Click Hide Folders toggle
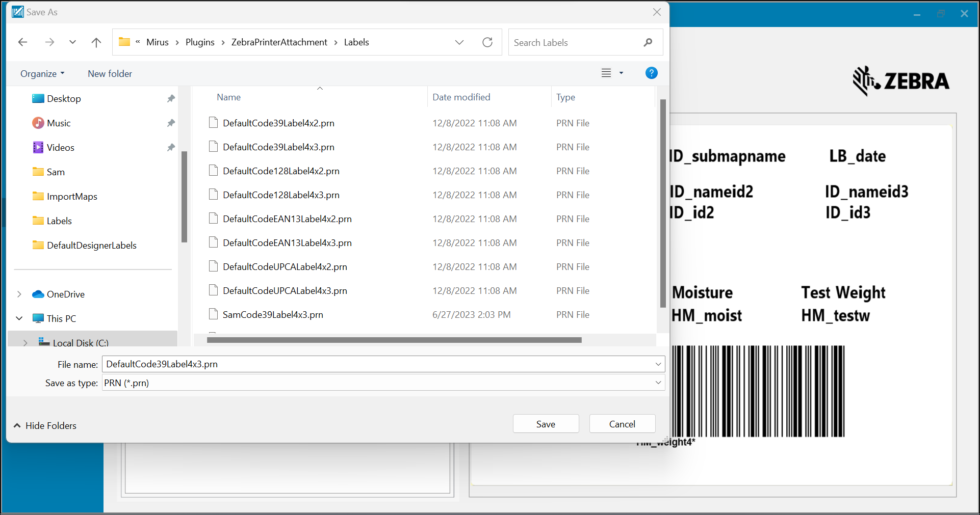The width and height of the screenshot is (980, 515). pos(45,425)
